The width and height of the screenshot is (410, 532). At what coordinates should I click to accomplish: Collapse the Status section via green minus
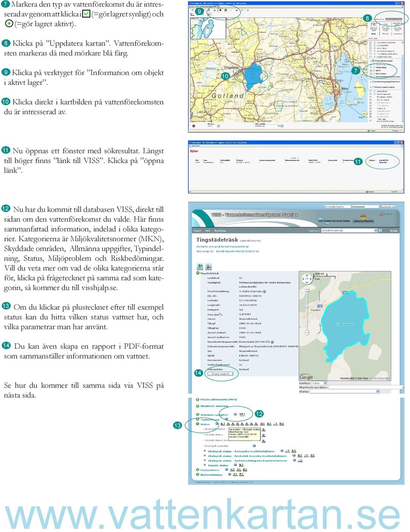click(197, 424)
